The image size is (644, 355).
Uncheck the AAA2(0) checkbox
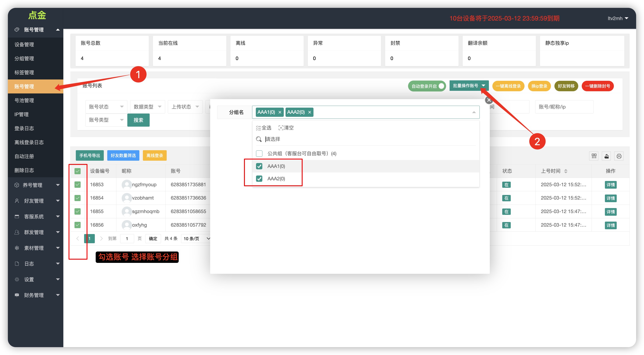[259, 179]
